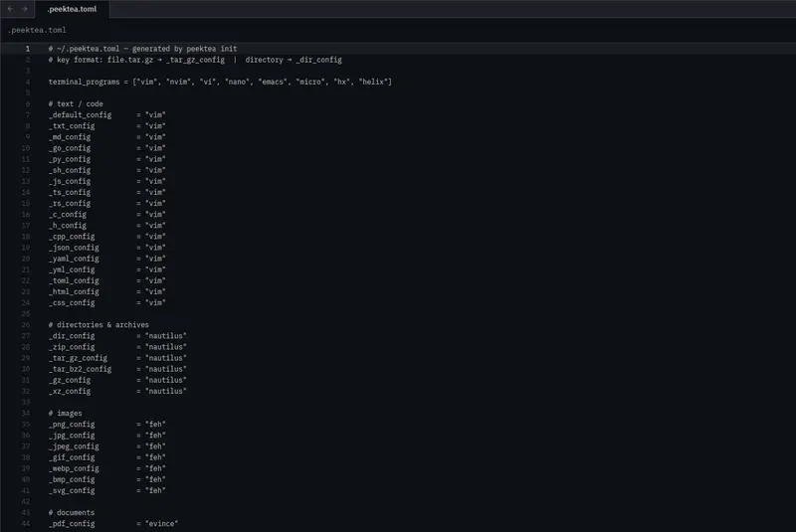Click the "nautilus" value for _dir_config
This screenshot has width=796, height=532.
[166, 336]
